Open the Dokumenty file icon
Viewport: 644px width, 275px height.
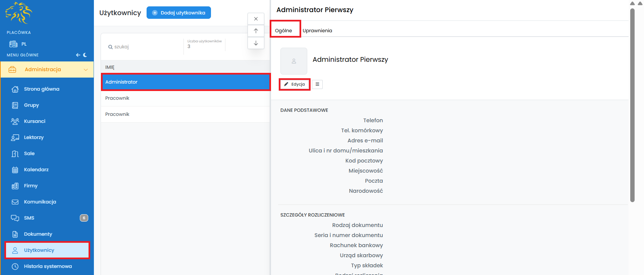(x=15, y=234)
